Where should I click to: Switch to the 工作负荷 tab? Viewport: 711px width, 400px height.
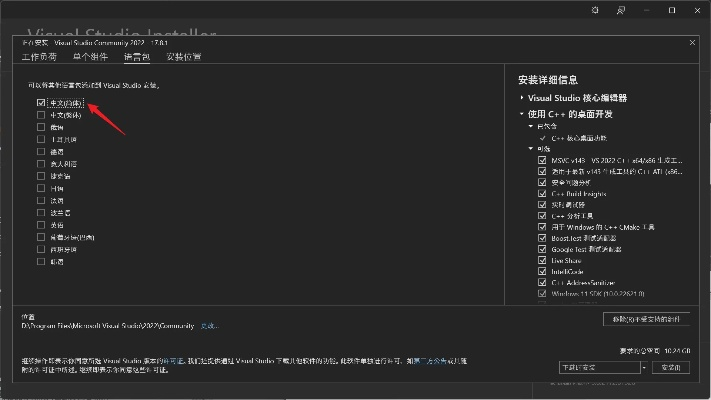[39, 57]
